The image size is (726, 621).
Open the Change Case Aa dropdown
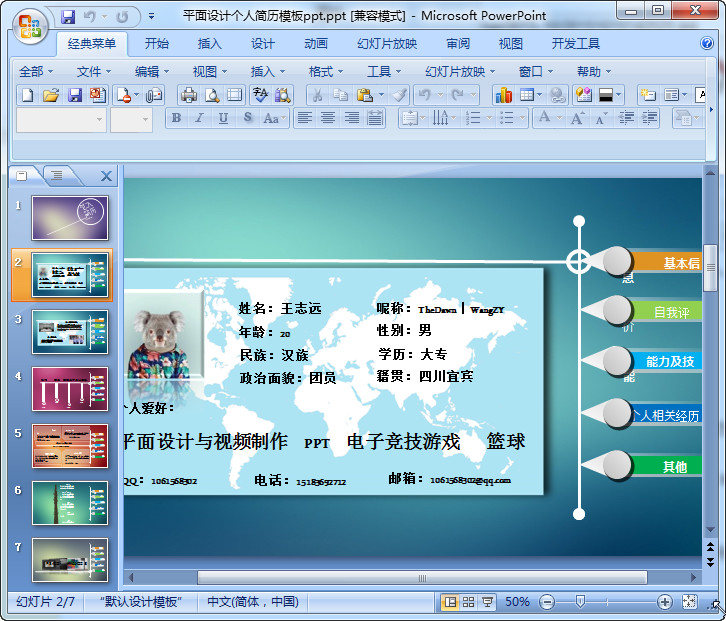275,119
